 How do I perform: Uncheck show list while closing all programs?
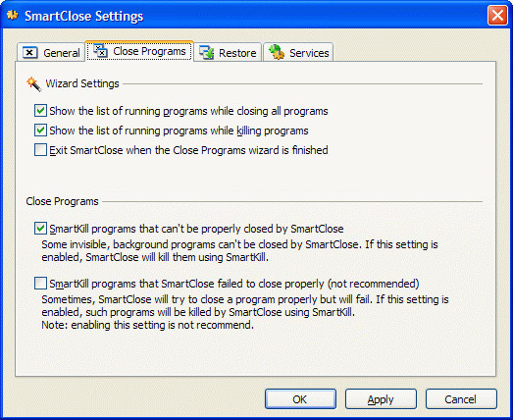(40, 111)
